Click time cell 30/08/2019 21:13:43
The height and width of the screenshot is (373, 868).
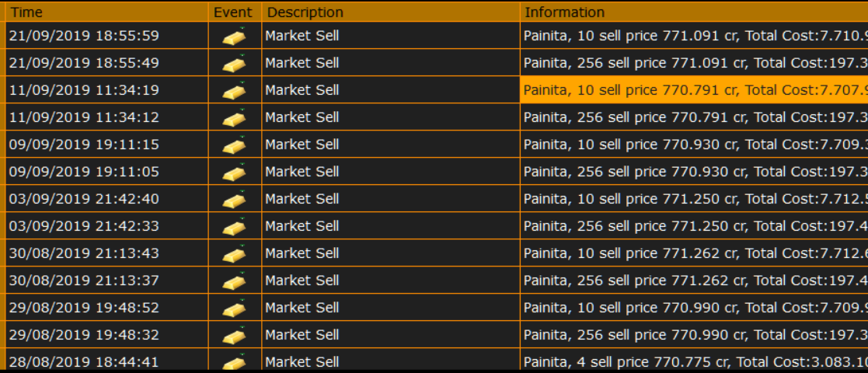(x=106, y=253)
